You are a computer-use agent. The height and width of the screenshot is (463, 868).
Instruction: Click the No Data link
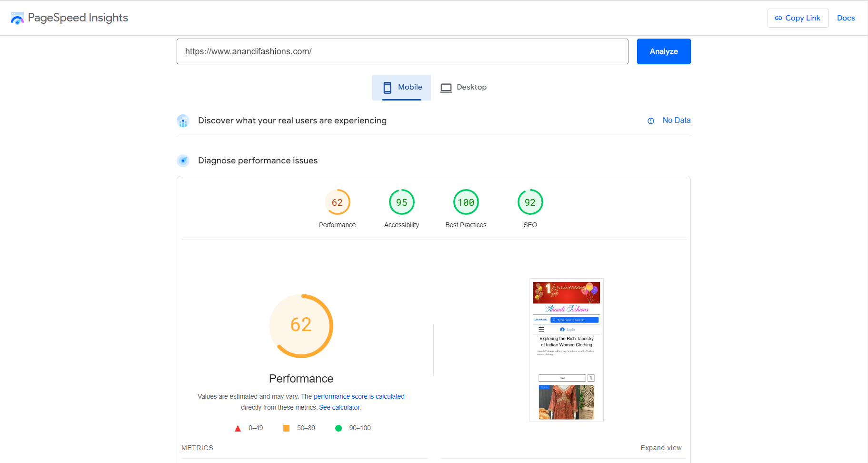(676, 121)
